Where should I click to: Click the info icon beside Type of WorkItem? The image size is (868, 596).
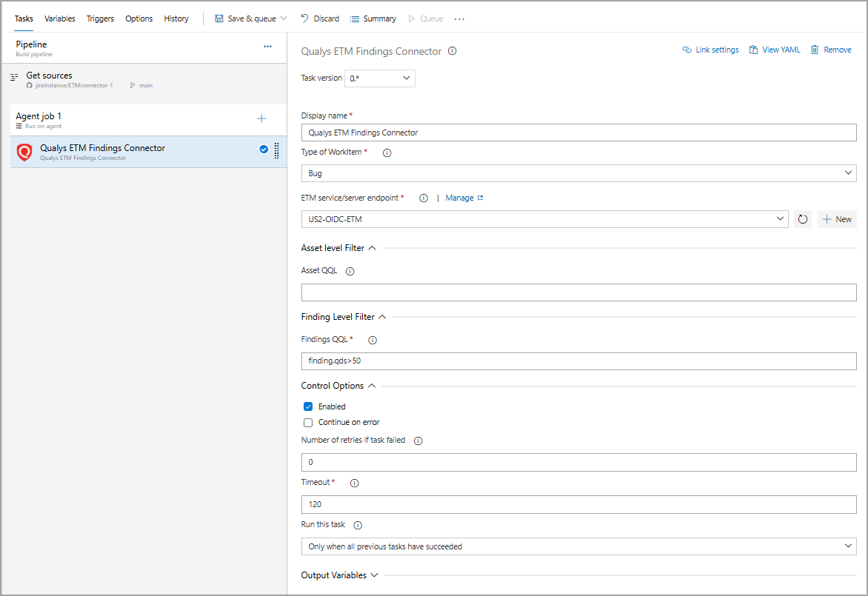coord(386,153)
